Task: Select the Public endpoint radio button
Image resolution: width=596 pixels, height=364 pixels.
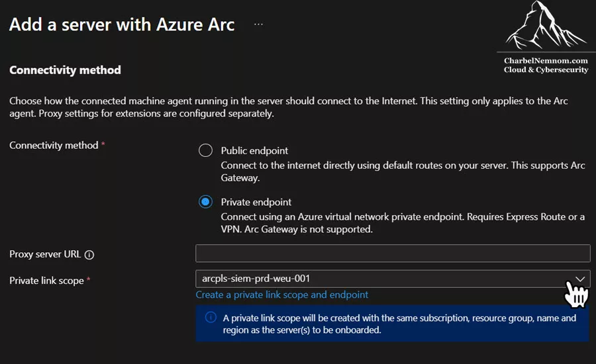Action: pos(205,150)
